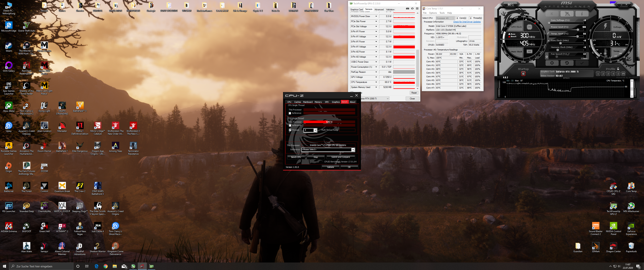Click Check for Intel Driver Updates link
Screen dimensions: 644x270
[467, 22]
